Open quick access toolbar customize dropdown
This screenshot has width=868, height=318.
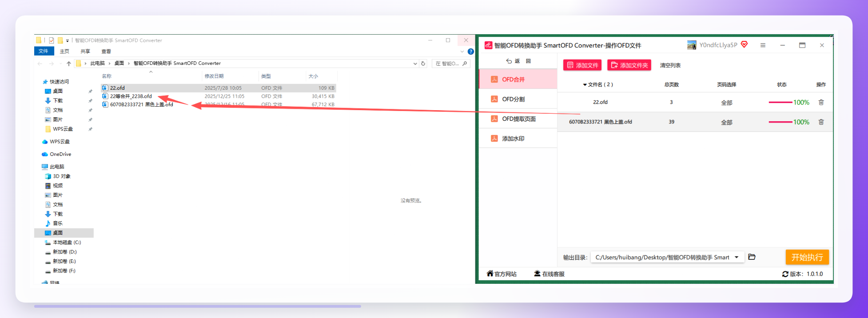click(x=68, y=40)
